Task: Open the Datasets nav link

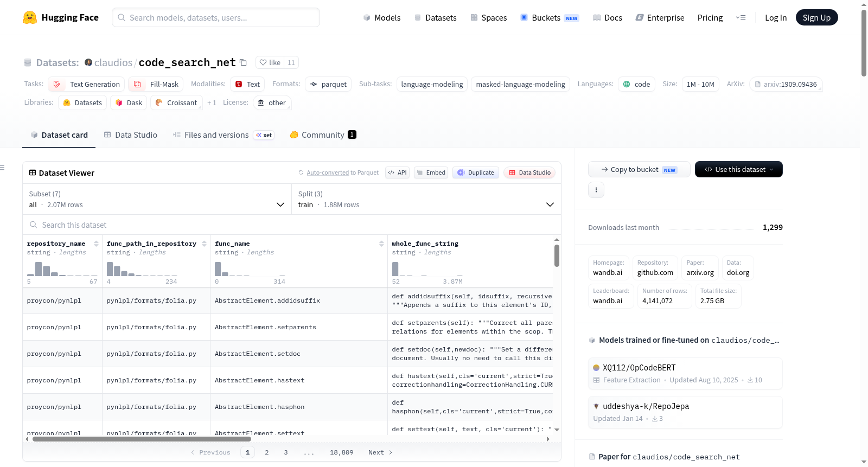Action: [x=436, y=17]
